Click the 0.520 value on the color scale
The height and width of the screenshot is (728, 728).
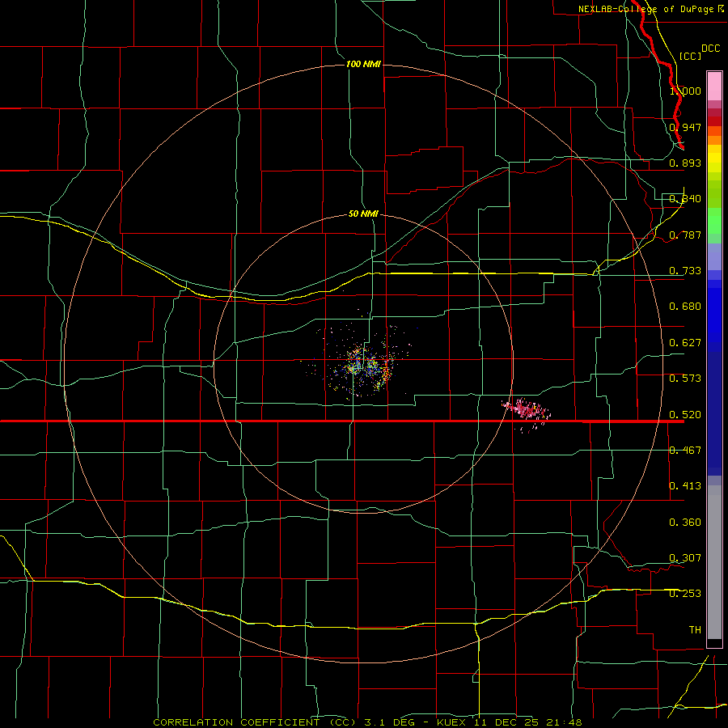685,415
